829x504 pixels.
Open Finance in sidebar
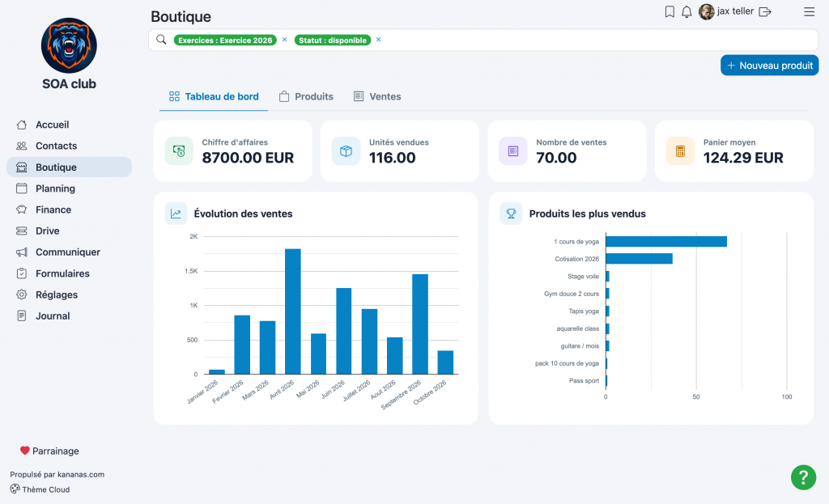point(69,210)
